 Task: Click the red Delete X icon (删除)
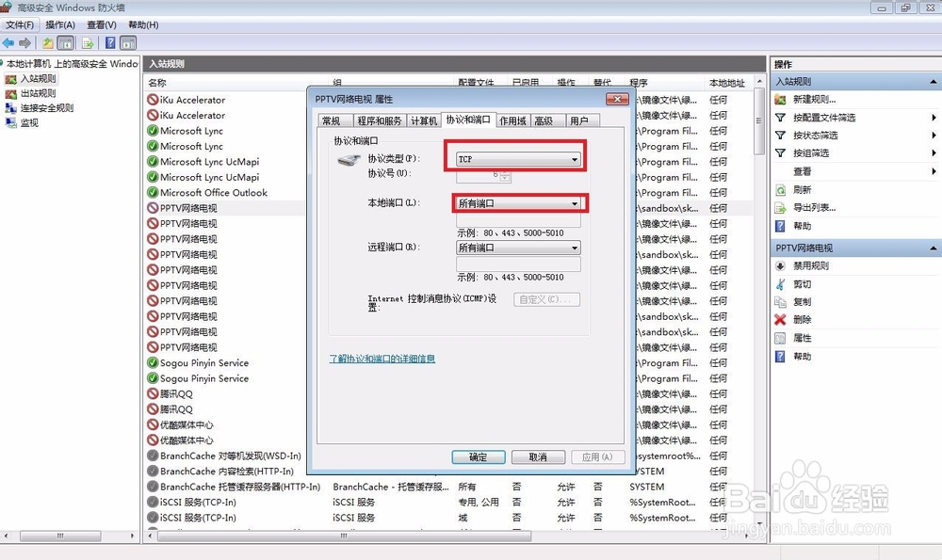coord(780,319)
